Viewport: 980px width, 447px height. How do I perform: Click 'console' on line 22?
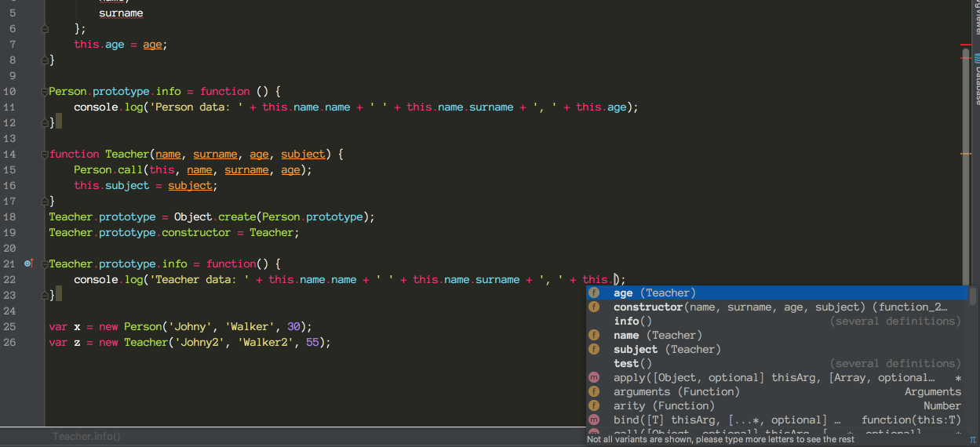[96, 279]
